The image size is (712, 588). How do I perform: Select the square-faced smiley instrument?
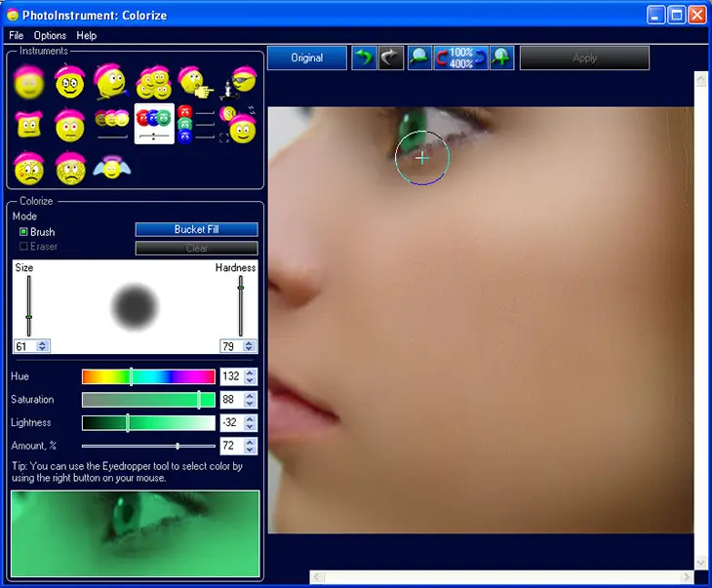[29, 125]
